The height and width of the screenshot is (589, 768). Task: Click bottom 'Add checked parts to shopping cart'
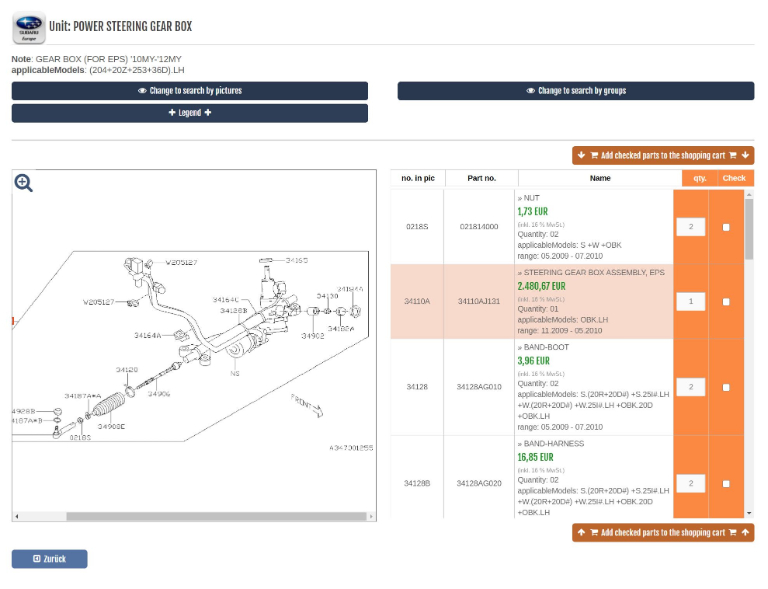(x=663, y=533)
